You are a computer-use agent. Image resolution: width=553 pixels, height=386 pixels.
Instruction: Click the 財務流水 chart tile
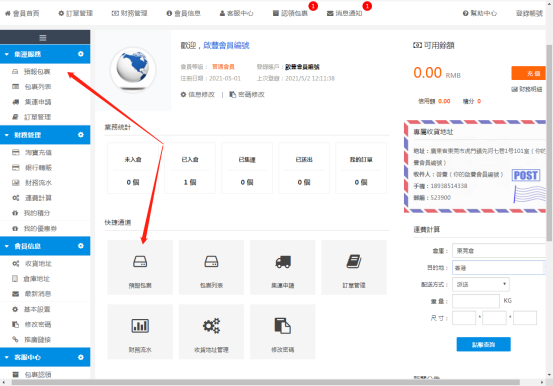coord(140,332)
